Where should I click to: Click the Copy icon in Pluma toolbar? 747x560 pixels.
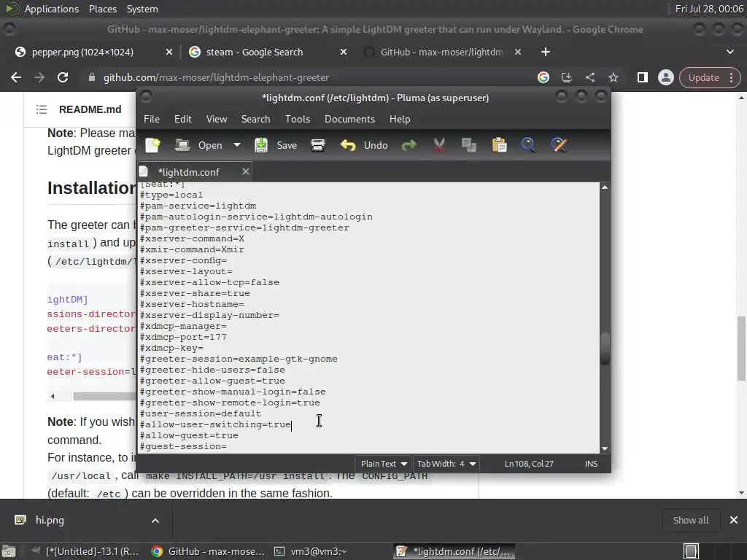click(x=469, y=145)
